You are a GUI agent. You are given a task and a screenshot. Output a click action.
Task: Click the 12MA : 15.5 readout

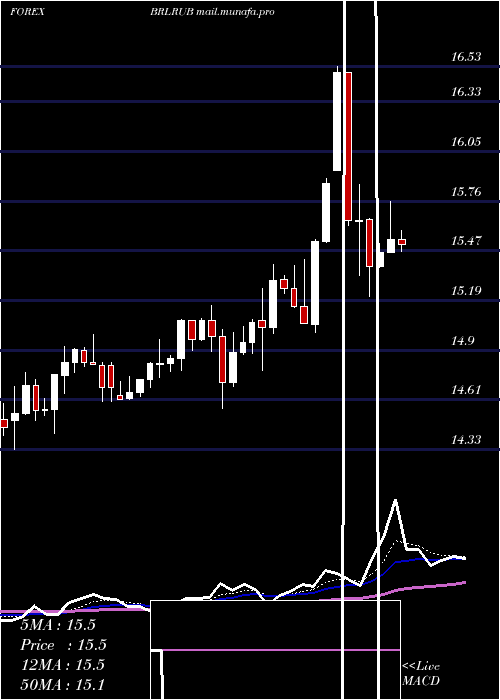(x=62, y=664)
